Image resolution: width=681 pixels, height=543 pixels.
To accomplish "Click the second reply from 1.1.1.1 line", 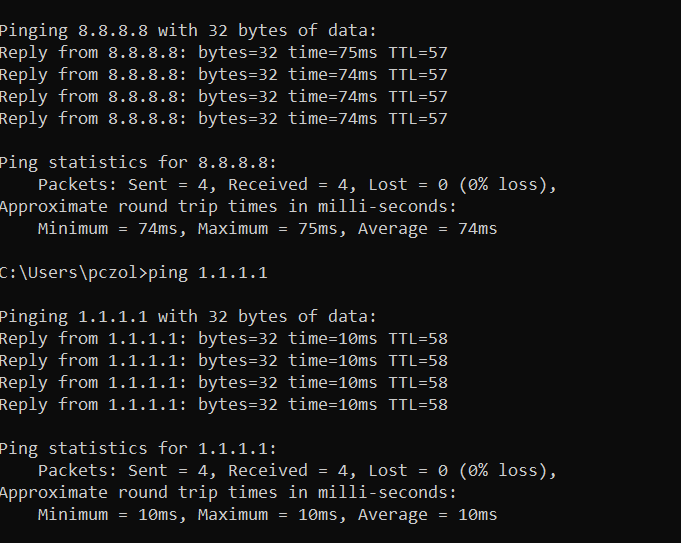I will pyautogui.click(x=223, y=361).
